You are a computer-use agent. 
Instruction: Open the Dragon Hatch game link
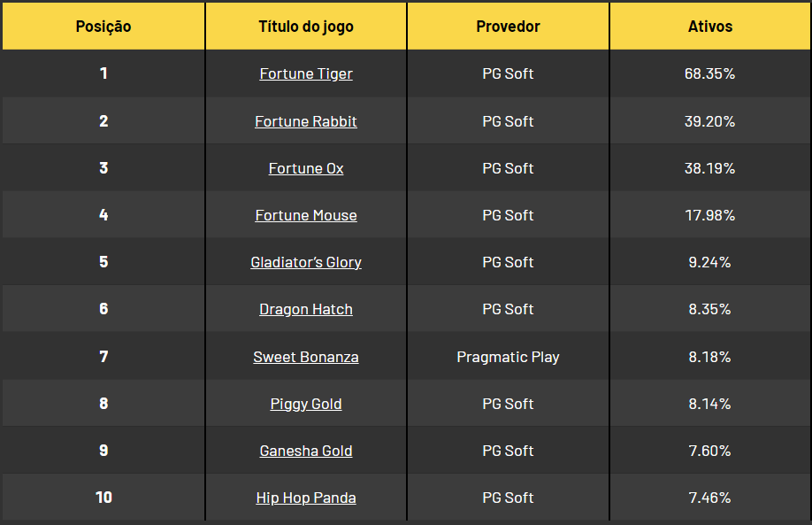pos(306,309)
